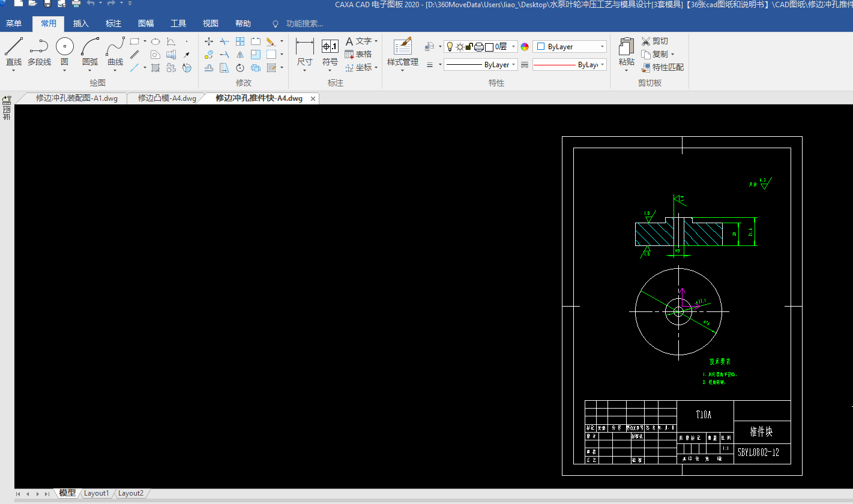
Task: Switch to the 工具 ribbon tab
Action: click(178, 24)
